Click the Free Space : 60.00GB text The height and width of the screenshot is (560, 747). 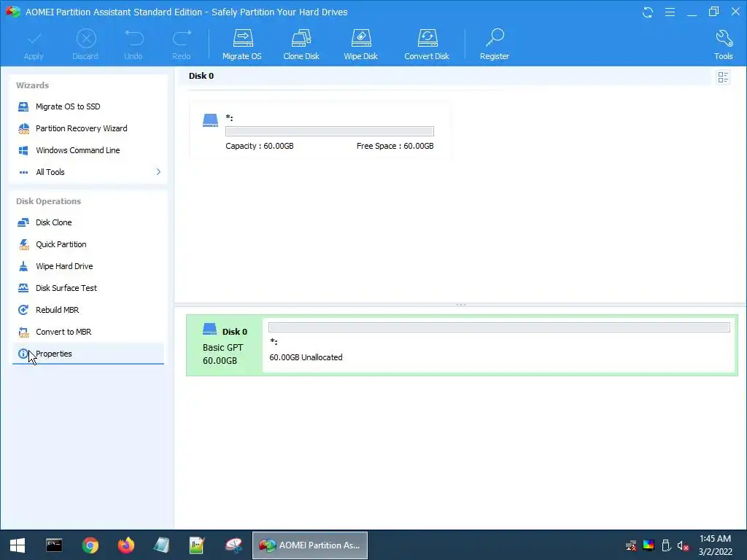tap(395, 146)
